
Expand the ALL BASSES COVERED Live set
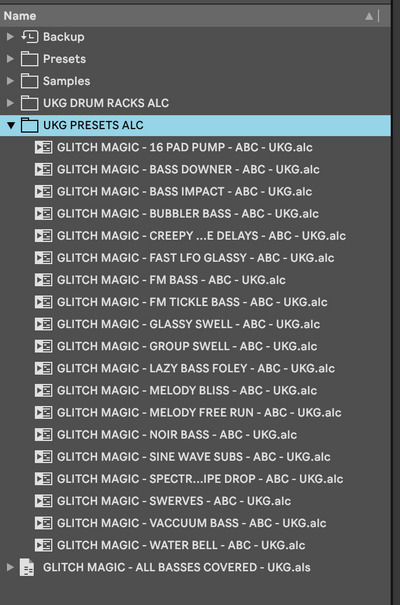(x=10, y=567)
